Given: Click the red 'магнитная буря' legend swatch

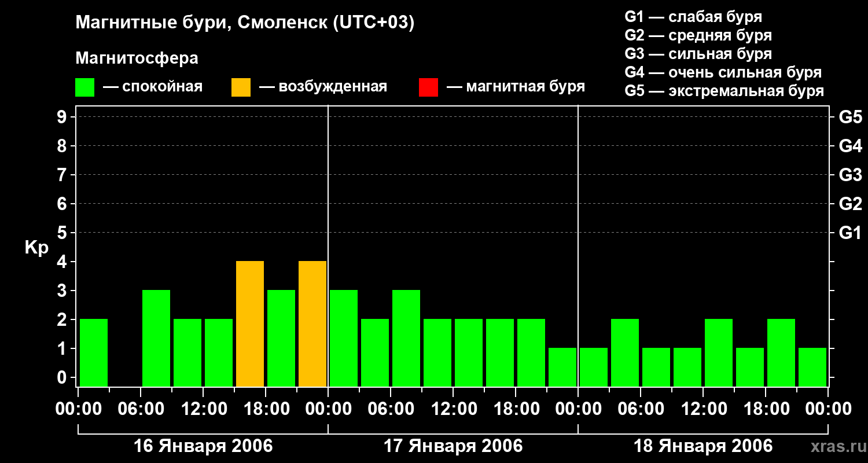Looking at the screenshot, I should (428, 87).
